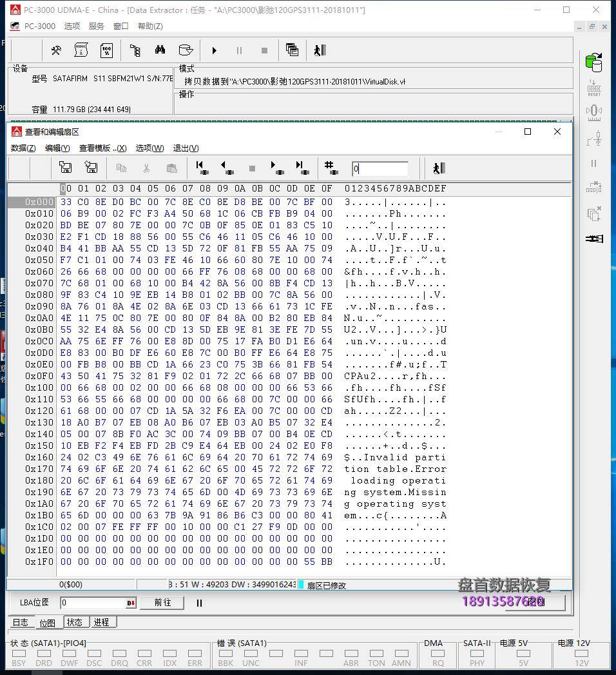The width and height of the screenshot is (616, 675).
Task: Select offset row 0x1F0 in hex view
Action: 39,562
